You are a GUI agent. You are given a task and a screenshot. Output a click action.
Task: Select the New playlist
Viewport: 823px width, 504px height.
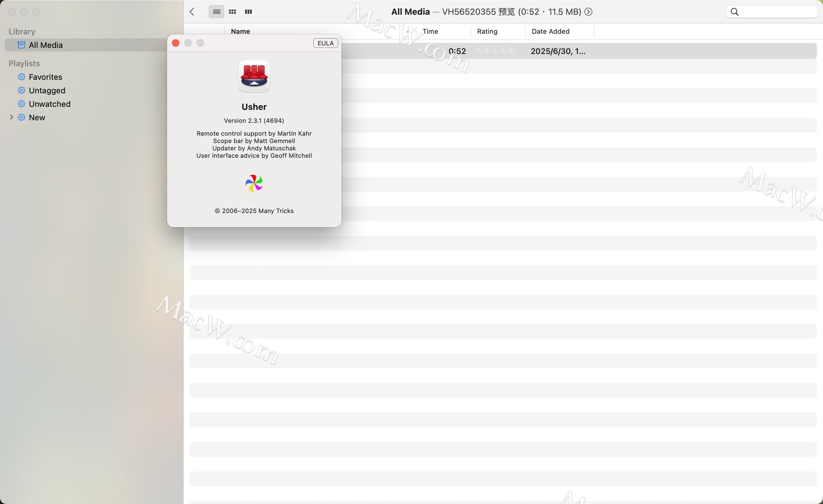click(37, 117)
